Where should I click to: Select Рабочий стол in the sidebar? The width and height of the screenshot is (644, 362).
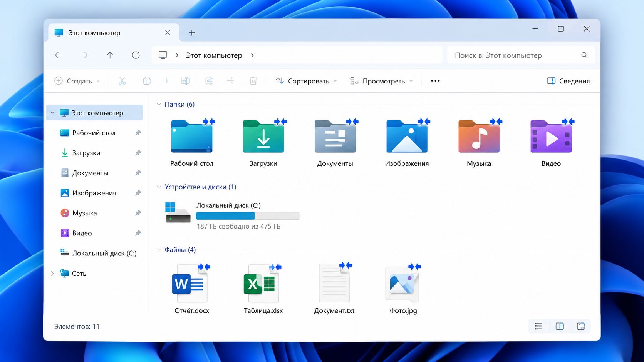click(94, 133)
